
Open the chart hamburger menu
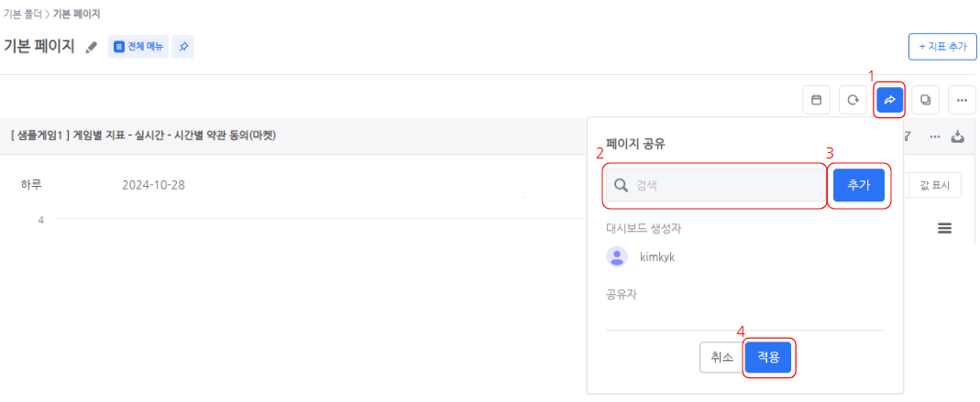944,228
